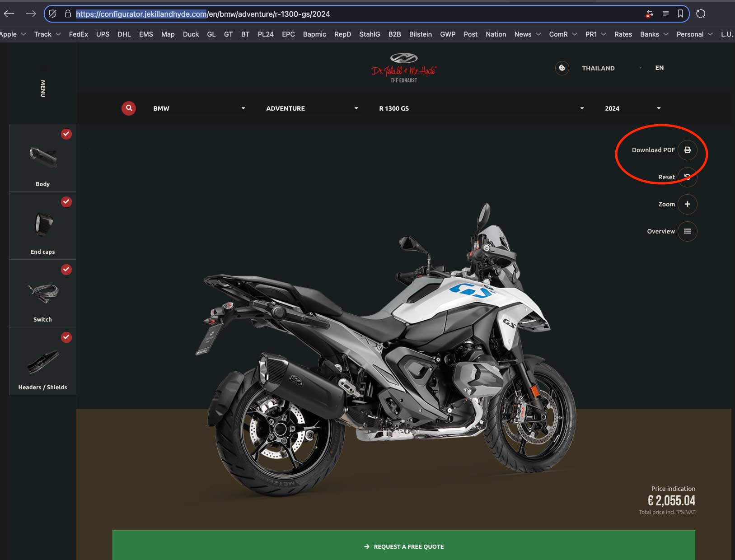Click the cookie settings icon
Screen dimensions: 735x560
(x=562, y=68)
